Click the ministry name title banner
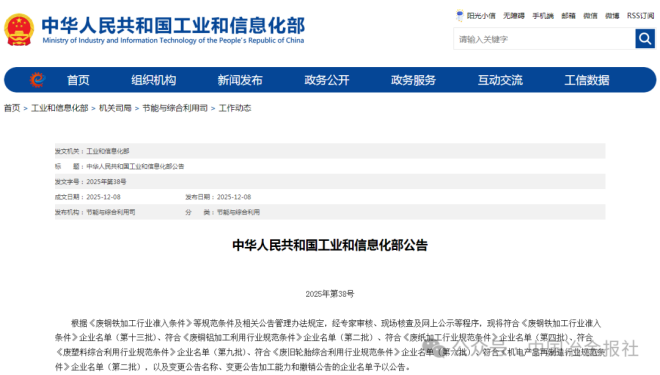The image size is (660, 375). coord(173,25)
